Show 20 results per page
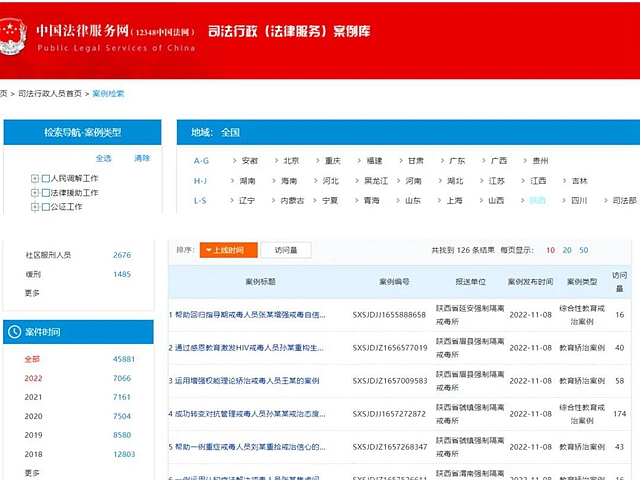The width and height of the screenshot is (640, 480). pyautogui.click(x=567, y=250)
